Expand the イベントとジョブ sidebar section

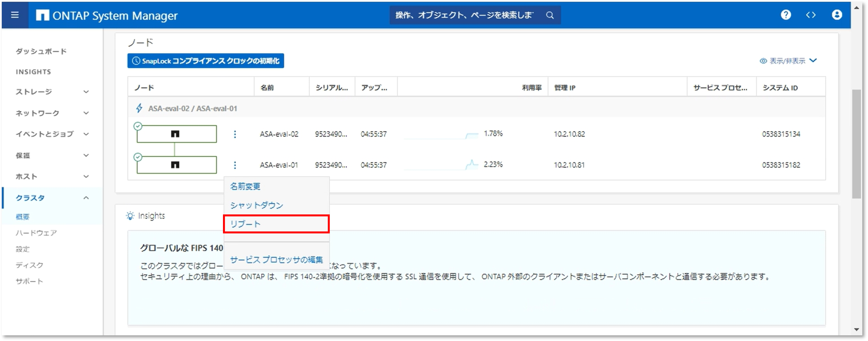pyautogui.click(x=52, y=134)
